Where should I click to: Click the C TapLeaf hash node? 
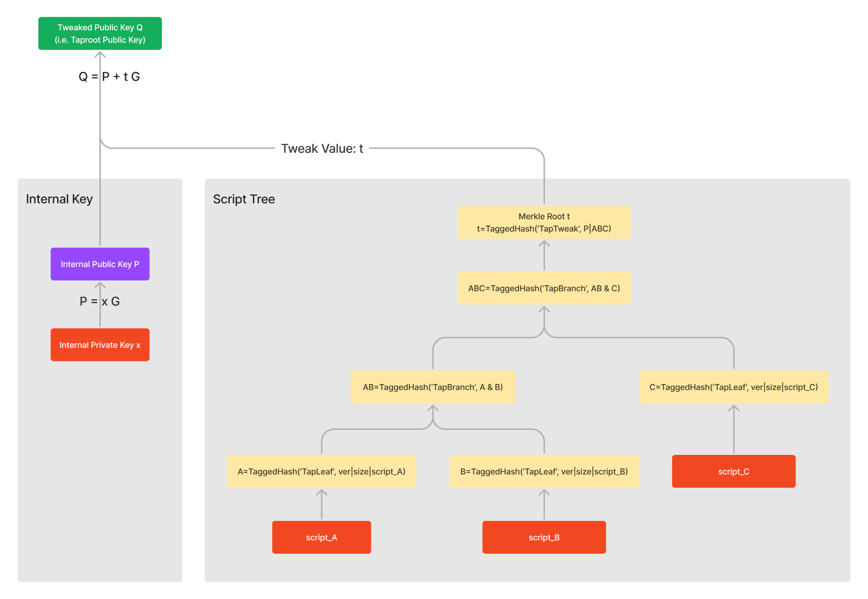(733, 387)
